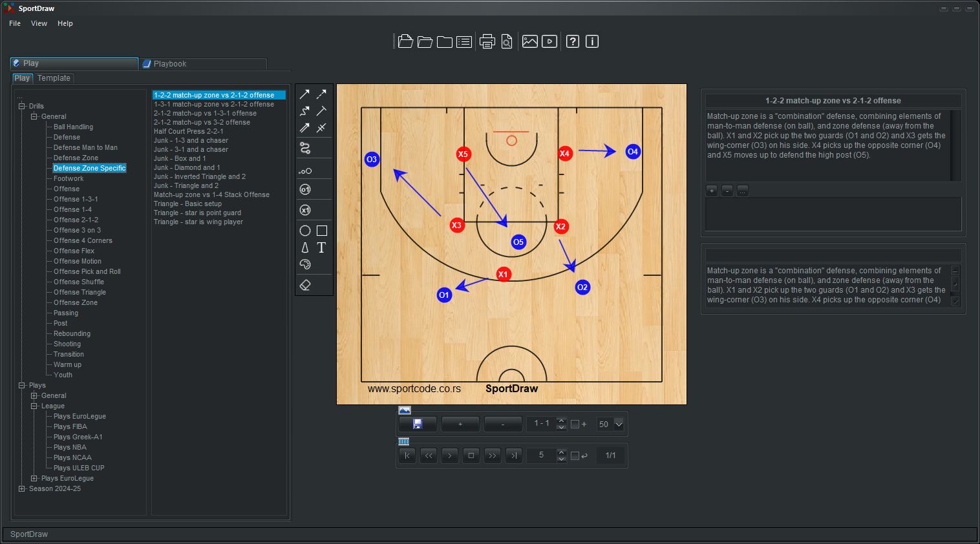Select Offense Pick and Roll category
The width and height of the screenshot is (980, 544).
coord(87,271)
